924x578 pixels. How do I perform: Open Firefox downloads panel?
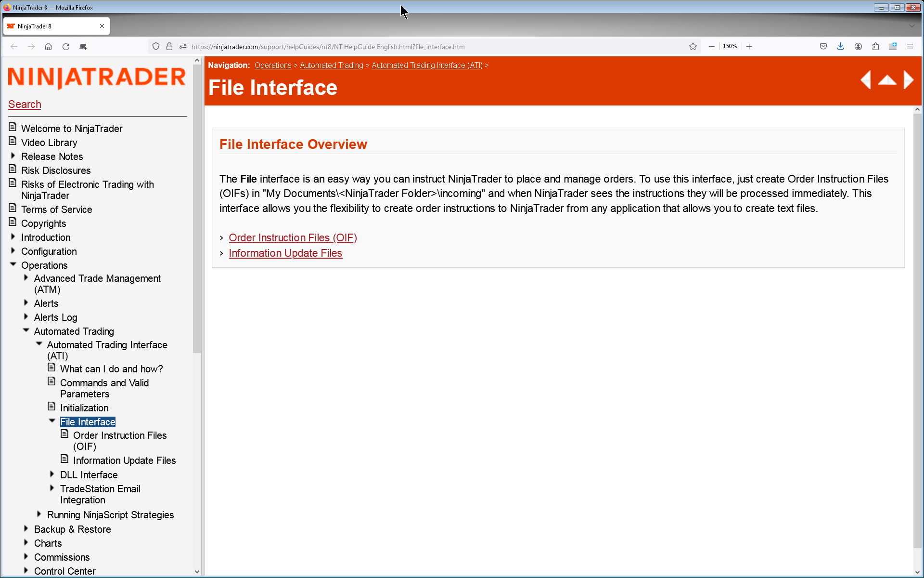840,47
